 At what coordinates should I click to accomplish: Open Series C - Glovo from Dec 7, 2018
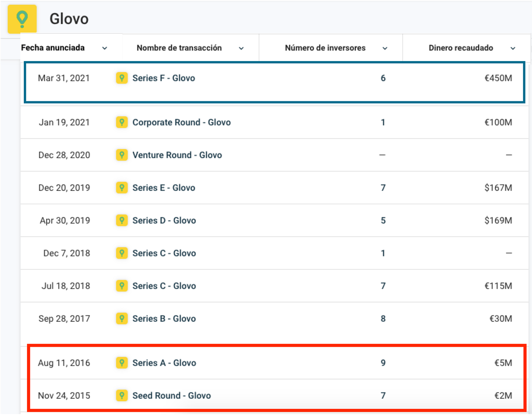(164, 253)
